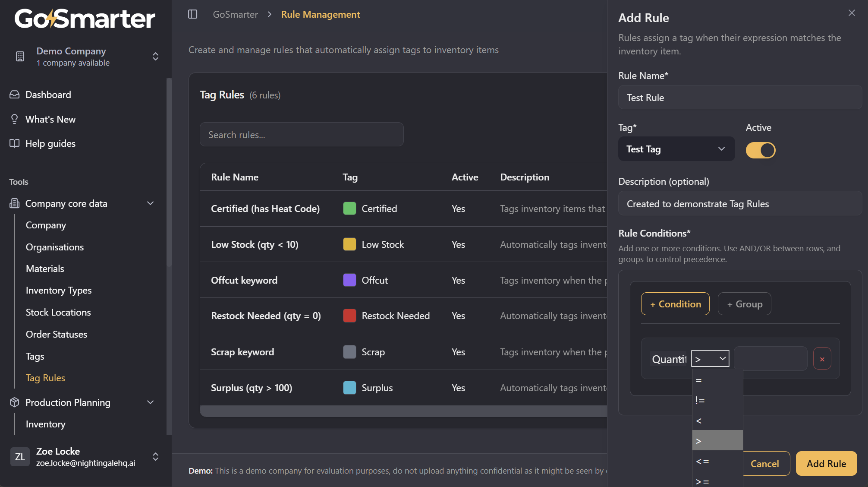Click the Production Planning cube icon
The height and width of the screenshot is (487, 868).
(x=15, y=402)
